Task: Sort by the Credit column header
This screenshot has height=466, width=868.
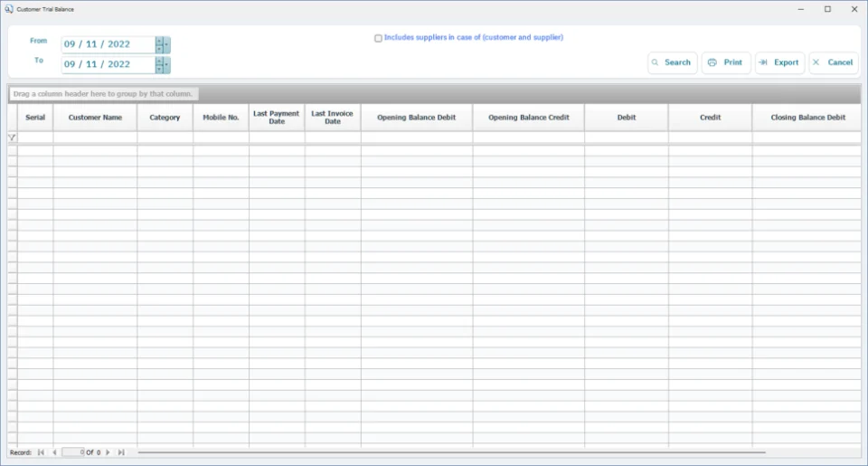Action: point(711,118)
